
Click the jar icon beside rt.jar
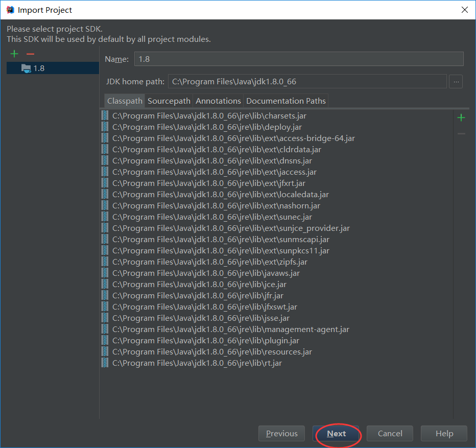(105, 363)
